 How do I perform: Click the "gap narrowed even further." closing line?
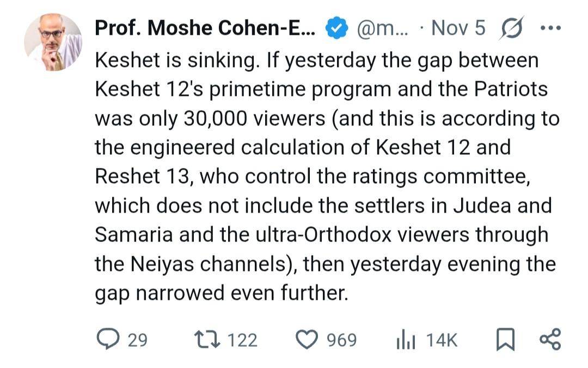point(220,293)
